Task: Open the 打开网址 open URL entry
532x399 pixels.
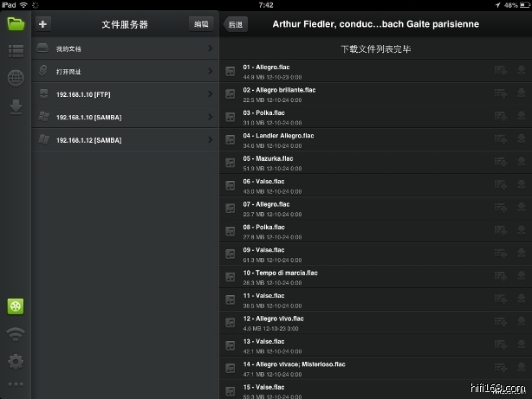Action: click(x=121, y=71)
